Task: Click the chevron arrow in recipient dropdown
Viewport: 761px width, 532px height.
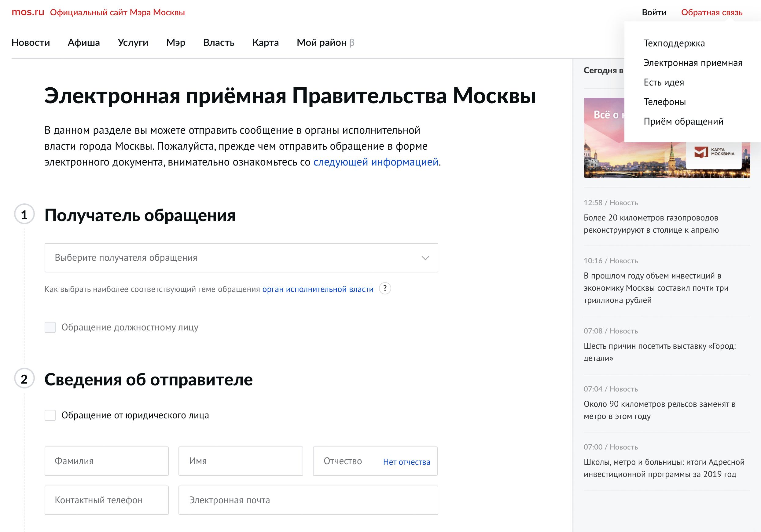Action: 425,258
